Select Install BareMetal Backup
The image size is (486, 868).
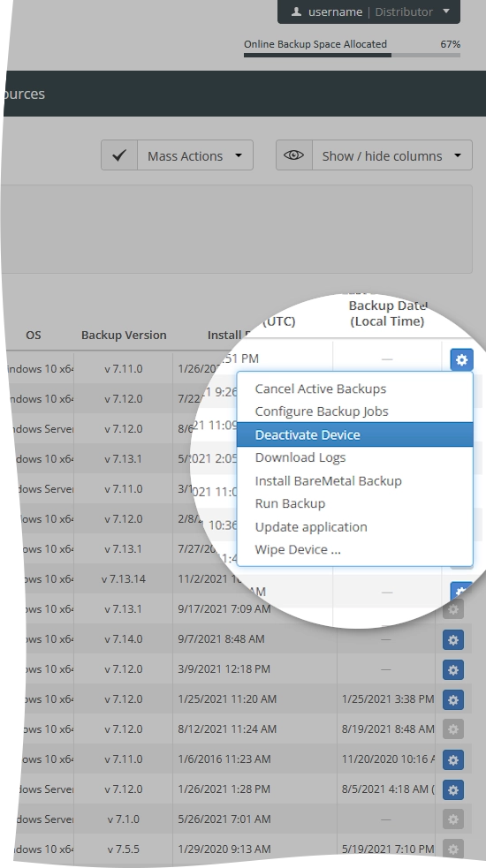click(328, 480)
